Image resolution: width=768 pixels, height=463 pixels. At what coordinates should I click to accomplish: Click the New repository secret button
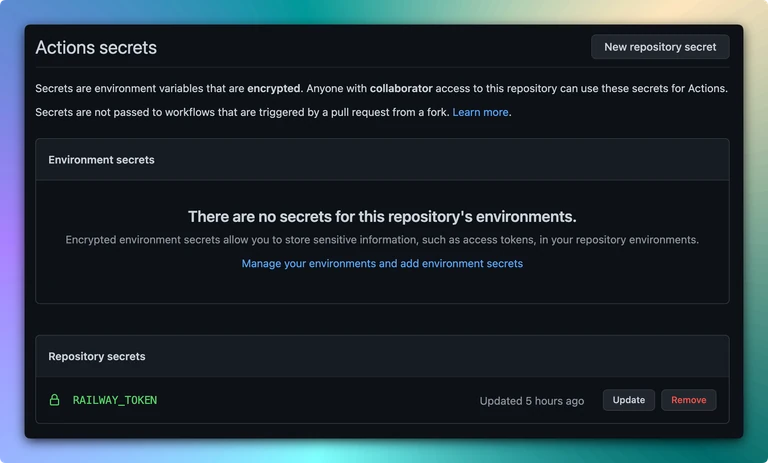(x=660, y=47)
